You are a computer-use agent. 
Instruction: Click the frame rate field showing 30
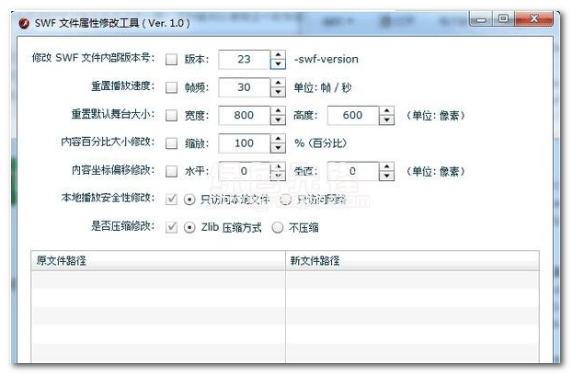(x=244, y=87)
